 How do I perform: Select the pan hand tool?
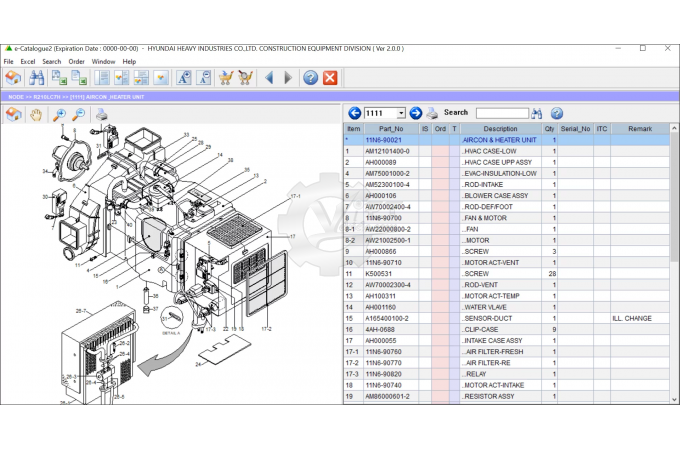36,115
